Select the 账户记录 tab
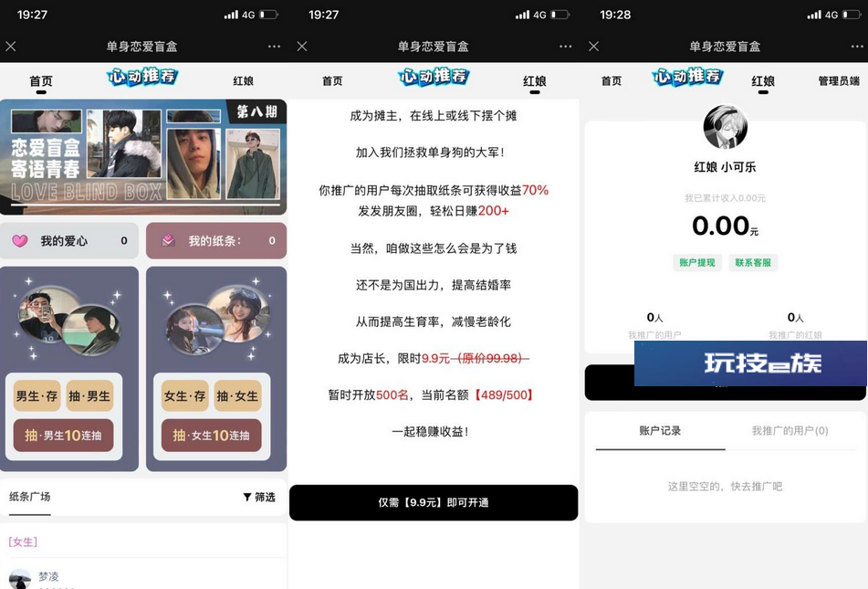Screen dimensions: 868x589 point(660,430)
